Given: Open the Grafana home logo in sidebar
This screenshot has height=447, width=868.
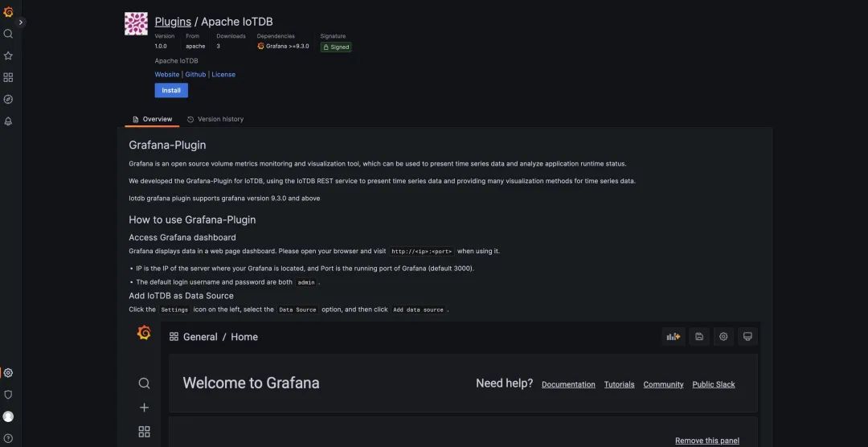Looking at the screenshot, I should (8, 11).
